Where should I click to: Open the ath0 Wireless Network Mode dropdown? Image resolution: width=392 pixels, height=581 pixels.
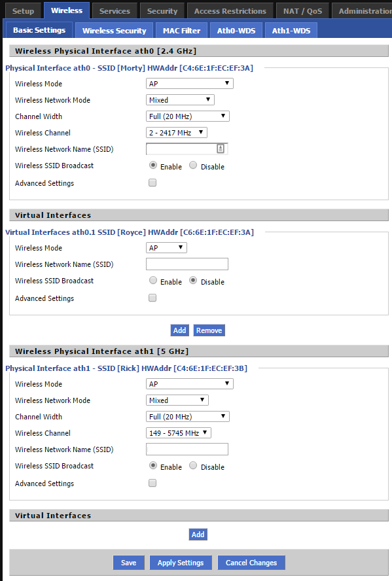[179, 99]
